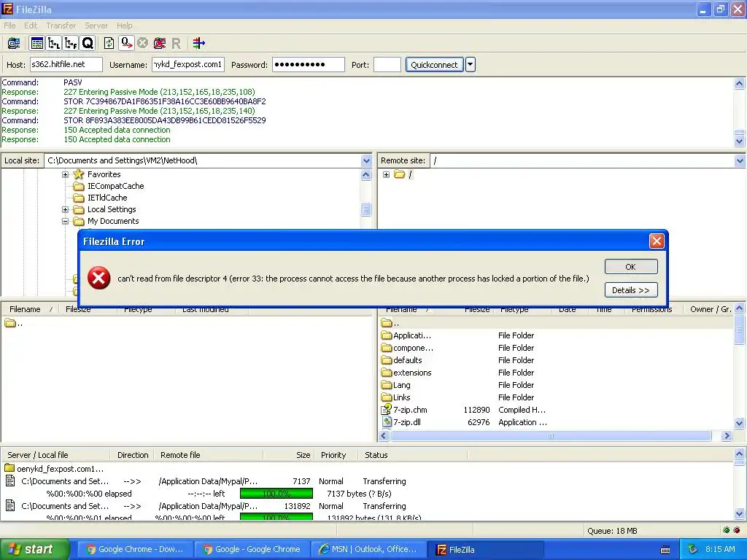The height and width of the screenshot is (560, 747).
Task: Click the red error icon in dialog
Action: coord(99,278)
